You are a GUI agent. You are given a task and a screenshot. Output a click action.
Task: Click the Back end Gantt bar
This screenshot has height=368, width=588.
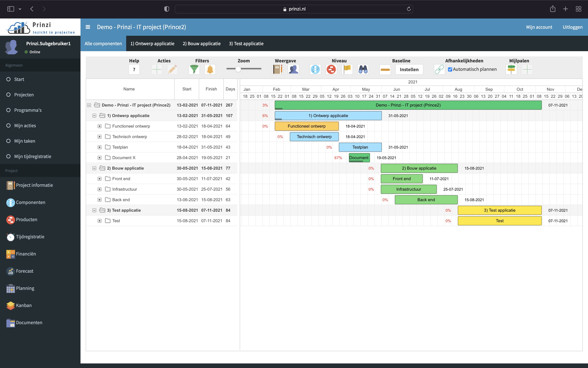pos(426,200)
